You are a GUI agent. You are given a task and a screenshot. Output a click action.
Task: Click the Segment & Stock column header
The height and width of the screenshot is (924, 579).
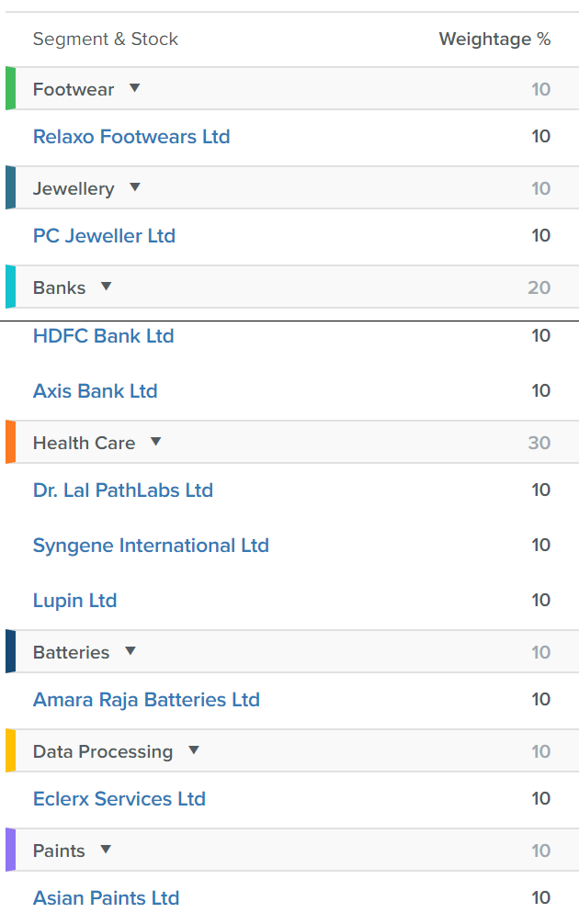click(106, 39)
